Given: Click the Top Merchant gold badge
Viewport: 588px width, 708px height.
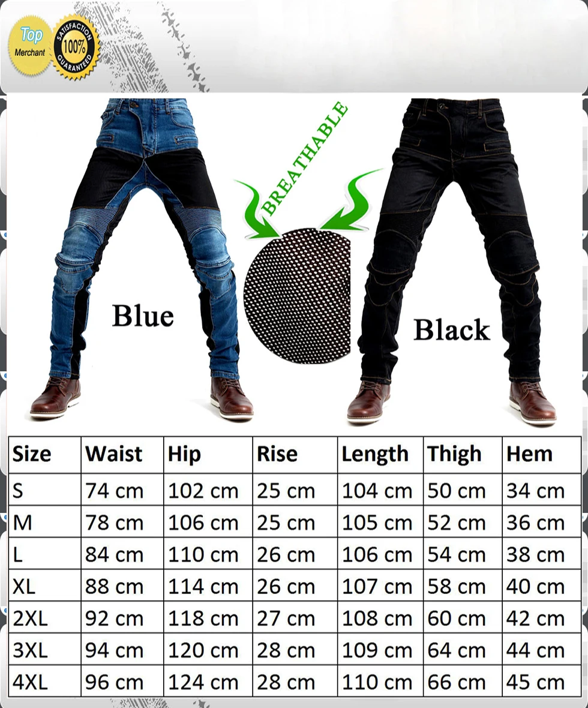Looking at the screenshot, I should (x=30, y=45).
